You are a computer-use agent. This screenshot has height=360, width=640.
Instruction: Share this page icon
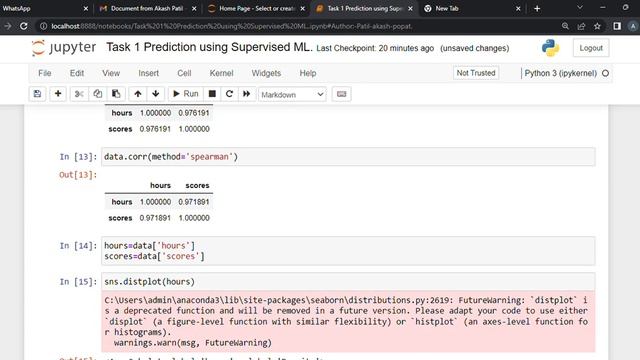[581, 26]
